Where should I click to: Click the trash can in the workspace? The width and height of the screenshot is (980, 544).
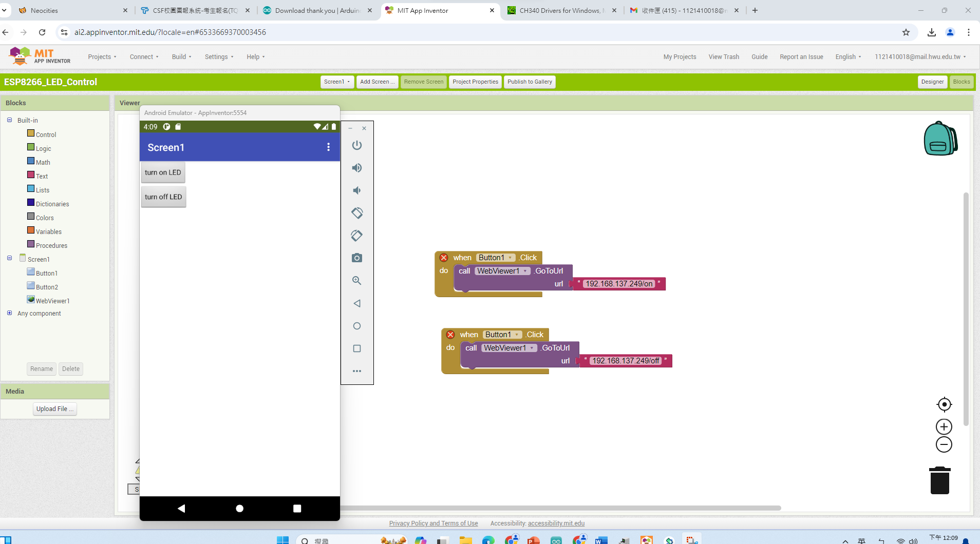click(x=939, y=480)
